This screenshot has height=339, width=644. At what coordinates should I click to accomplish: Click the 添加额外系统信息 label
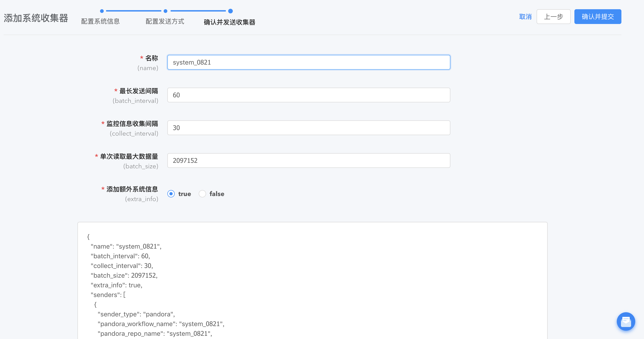[132, 189]
